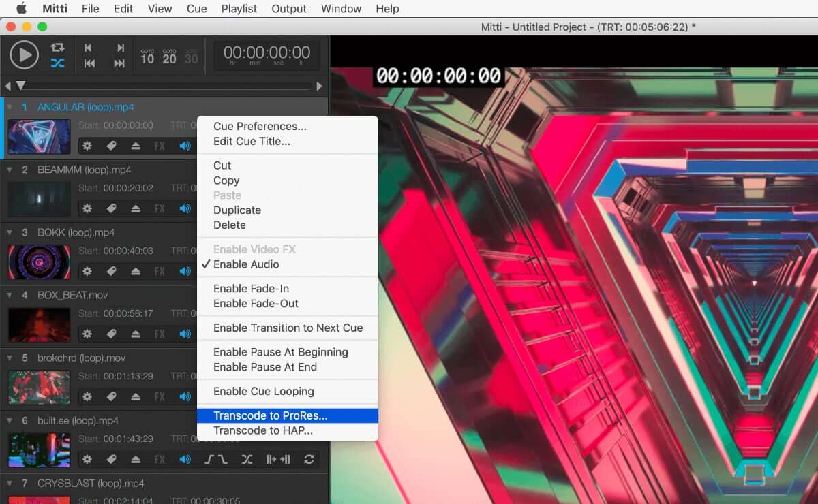Click the tag icon on ANGULAR cue
Image resolution: width=818 pixels, height=504 pixels.
point(111,146)
